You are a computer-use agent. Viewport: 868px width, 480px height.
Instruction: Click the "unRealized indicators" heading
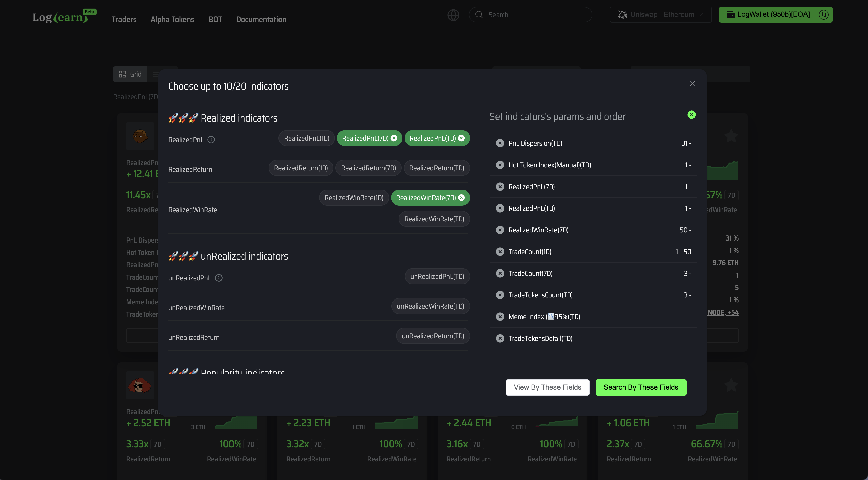[x=244, y=256]
